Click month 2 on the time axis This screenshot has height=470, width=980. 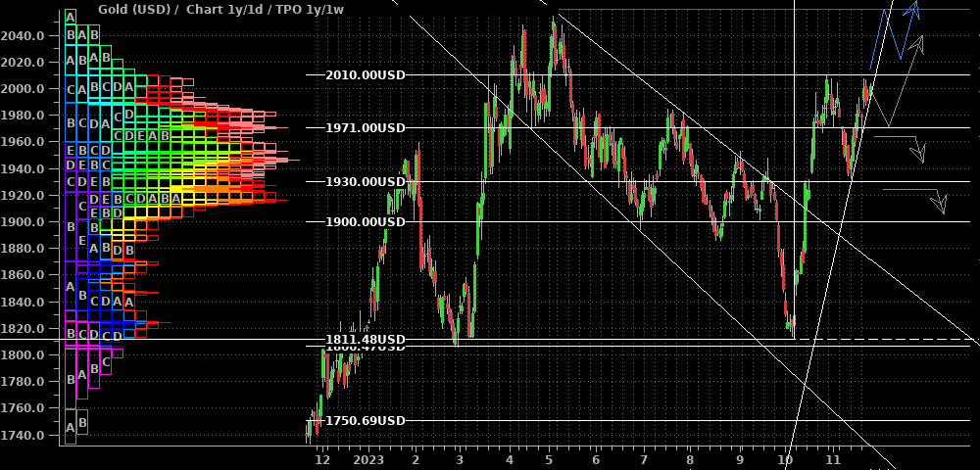tap(416, 460)
